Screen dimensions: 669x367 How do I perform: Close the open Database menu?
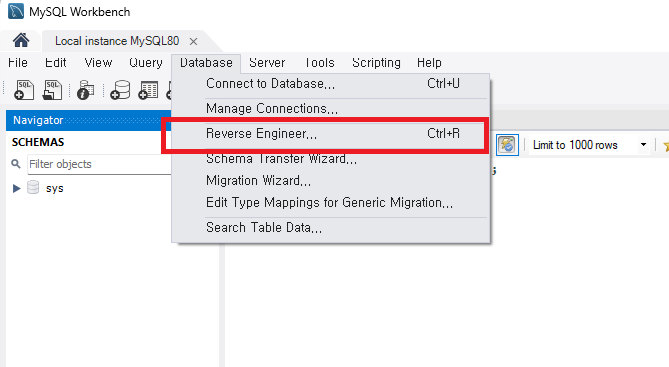[206, 63]
